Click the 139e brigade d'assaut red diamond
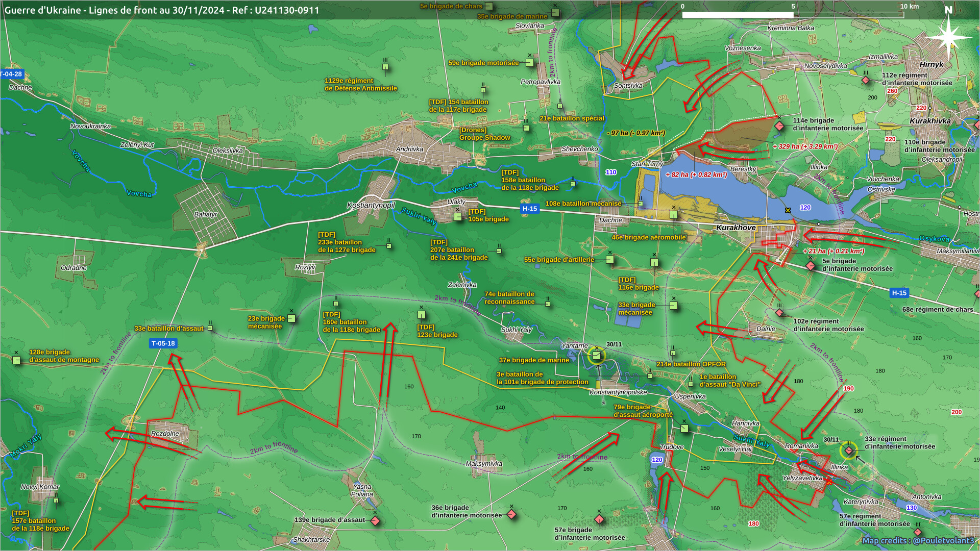This screenshot has width=980, height=551. tap(375, 521)
